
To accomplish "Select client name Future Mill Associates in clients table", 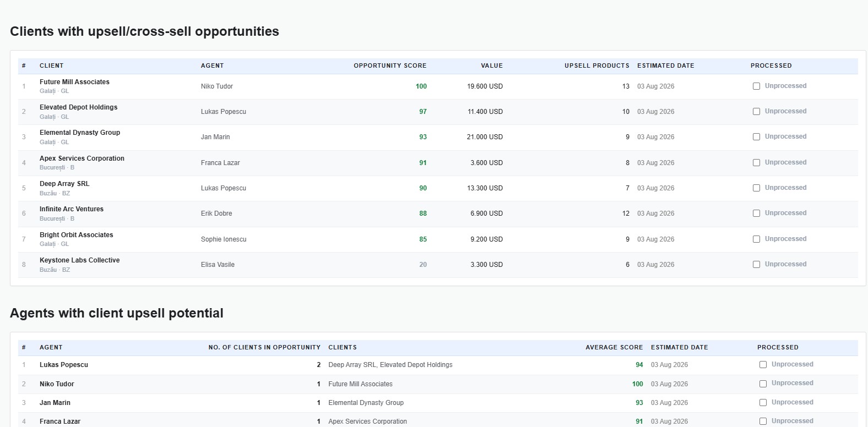I will coord(74,82).
